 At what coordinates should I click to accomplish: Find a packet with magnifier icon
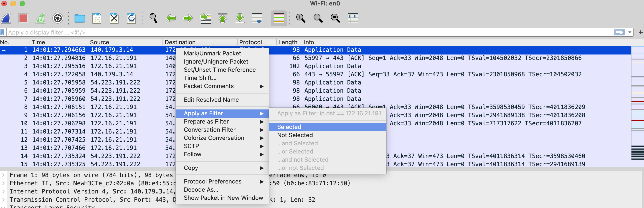pos(153,18)
